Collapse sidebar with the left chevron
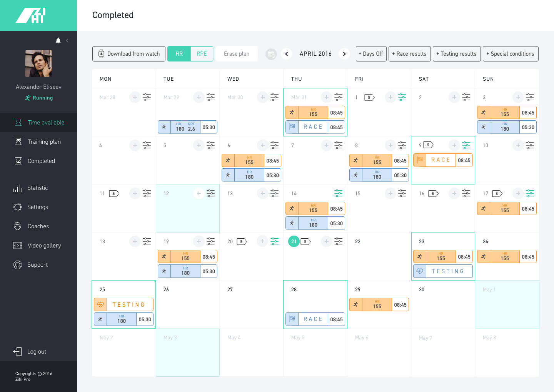 point(67,40)
